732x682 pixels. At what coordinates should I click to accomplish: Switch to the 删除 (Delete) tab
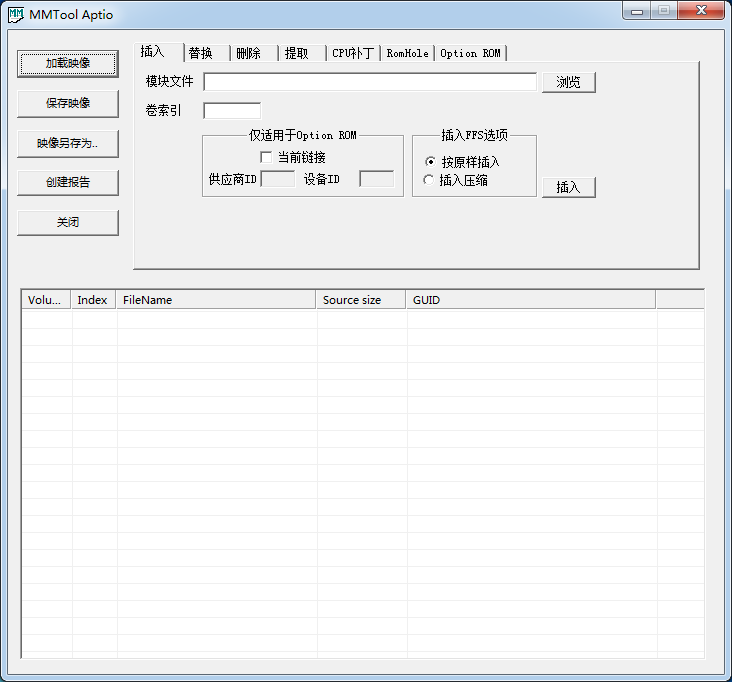[254, 53]
